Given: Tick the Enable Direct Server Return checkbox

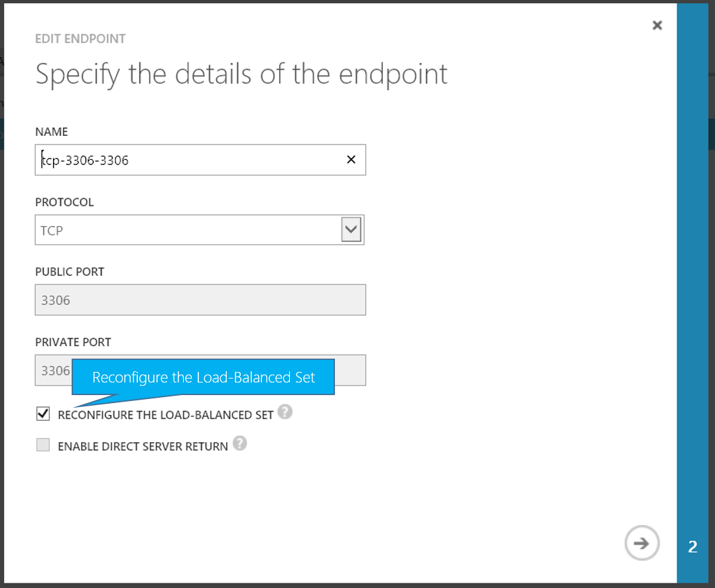Looking at the screenshot, I should (43, 445).
